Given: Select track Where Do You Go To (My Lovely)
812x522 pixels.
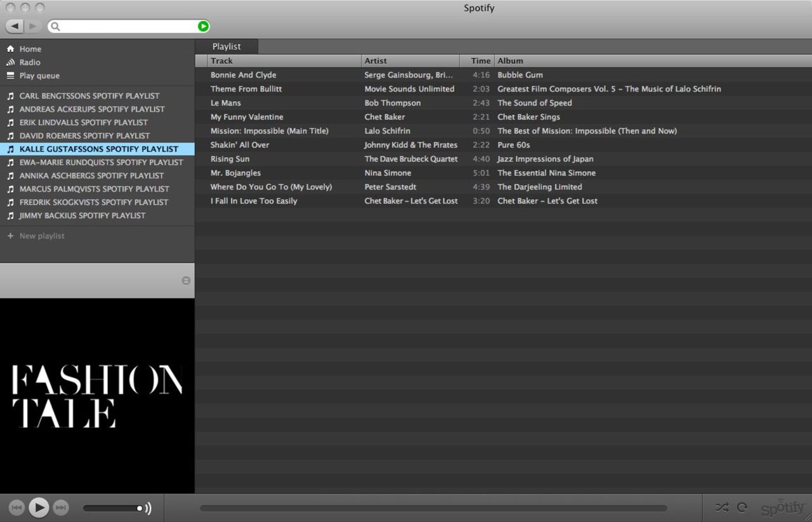Looking at the screenshot, I should pyautogui.click(x=272, y=186).
